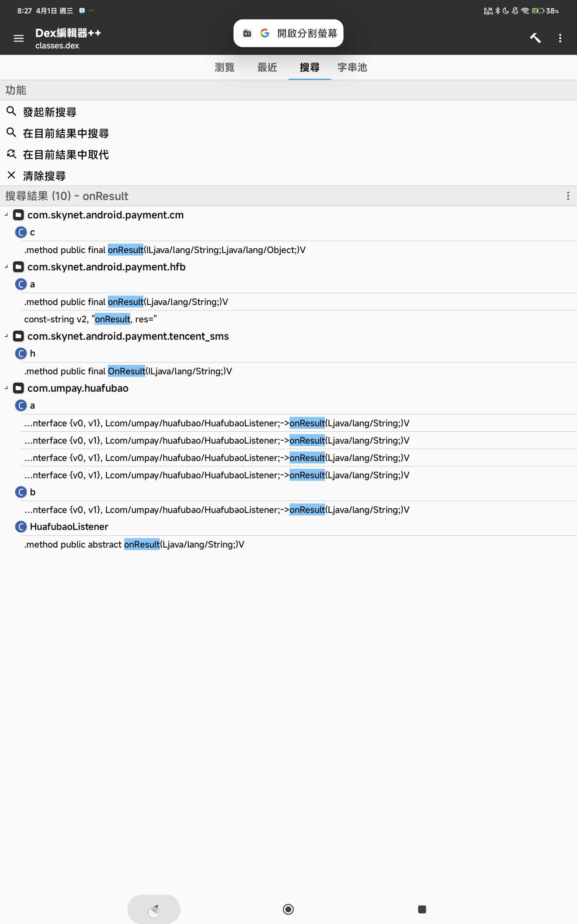The height and width of the screenshot is (924, 577).
Task: Tap the recent apps square button
Action: [422, 909]
